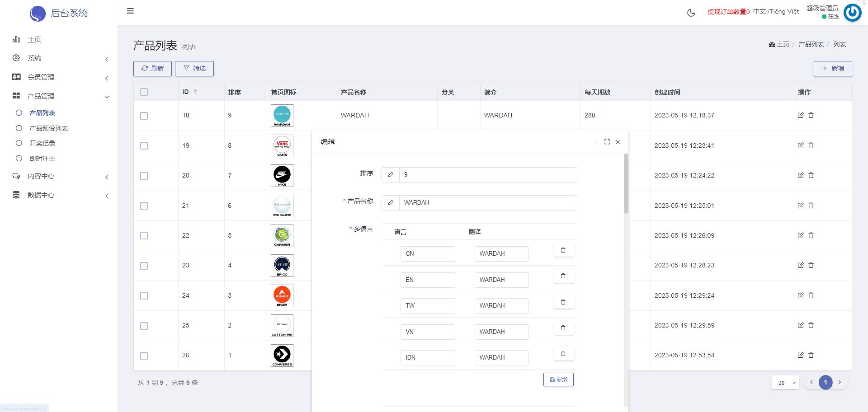This screenshot has width=868, height=412.
Task: Remove the CN language row in dialog
Action: coord(563,250)
